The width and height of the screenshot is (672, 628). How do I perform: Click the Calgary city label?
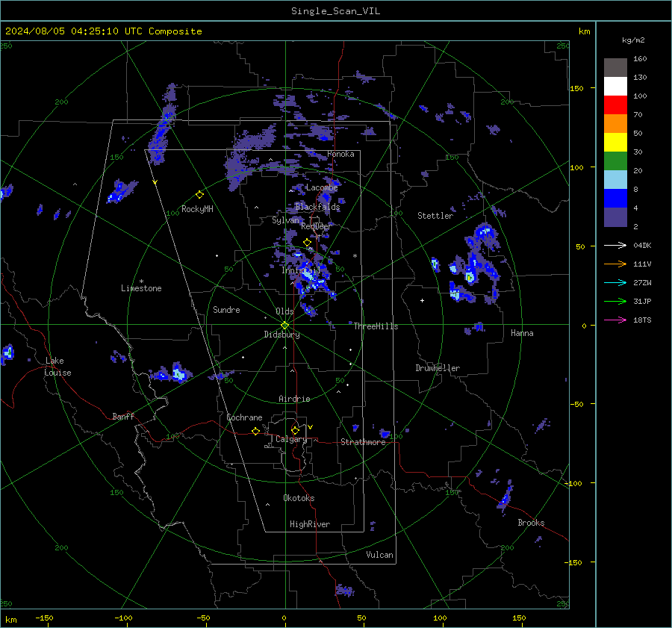pyautogui.click(x=291, y=439)
